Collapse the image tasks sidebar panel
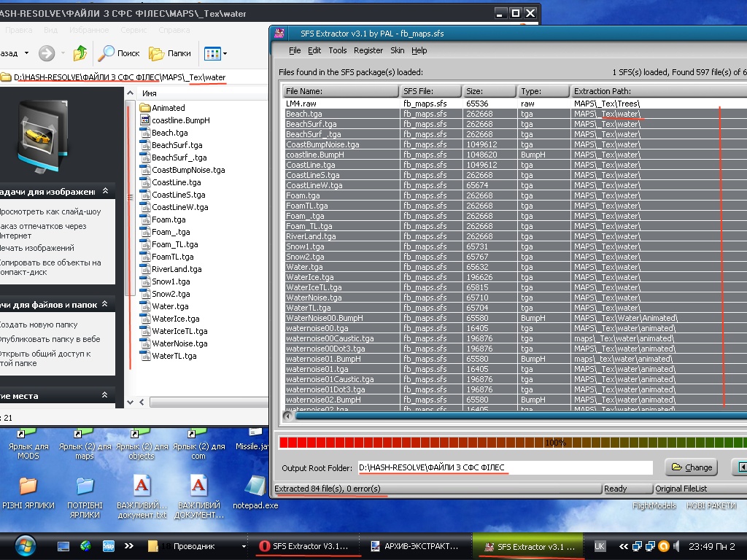Image resolution: width=747 pixels, height=560 pixels. tap(105, 192)
